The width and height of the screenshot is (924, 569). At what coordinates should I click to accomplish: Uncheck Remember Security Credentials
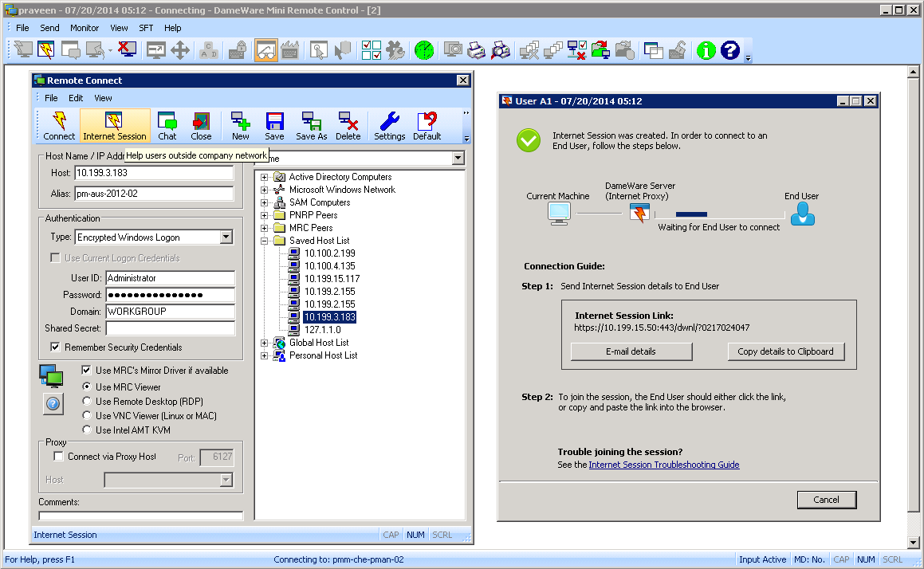pyautogui.click(x=55, y=347)
